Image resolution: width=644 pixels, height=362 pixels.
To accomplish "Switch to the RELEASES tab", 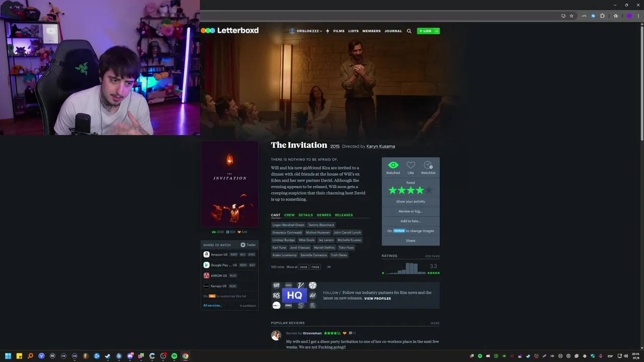I will point(344,215).
